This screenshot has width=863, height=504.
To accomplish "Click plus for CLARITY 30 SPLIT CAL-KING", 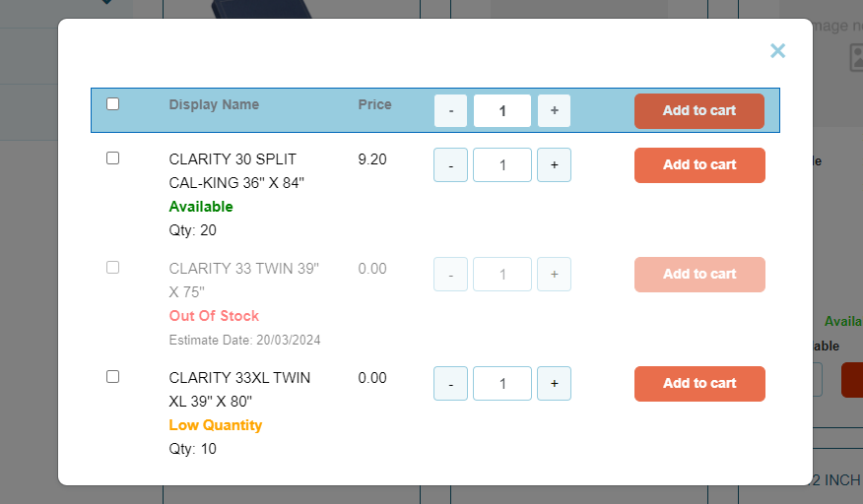I will (x=554, y=165).
